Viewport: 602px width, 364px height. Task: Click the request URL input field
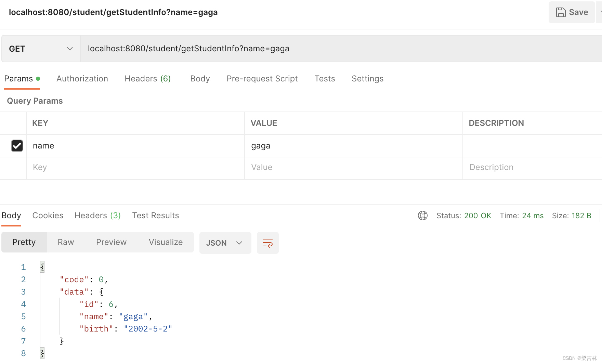341,49
